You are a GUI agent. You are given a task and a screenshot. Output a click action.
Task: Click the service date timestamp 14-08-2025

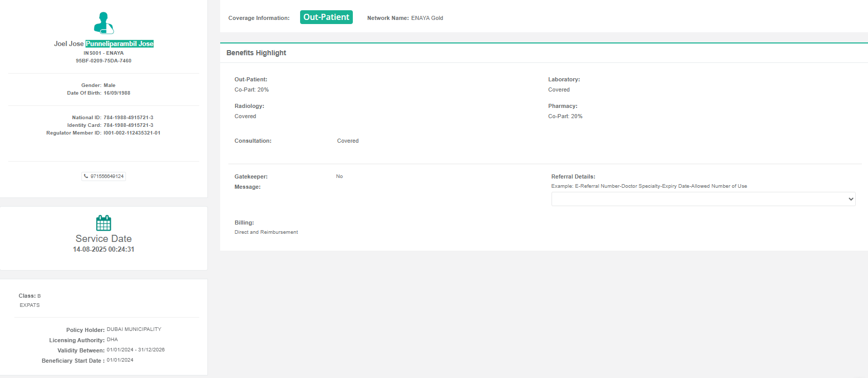103,250
